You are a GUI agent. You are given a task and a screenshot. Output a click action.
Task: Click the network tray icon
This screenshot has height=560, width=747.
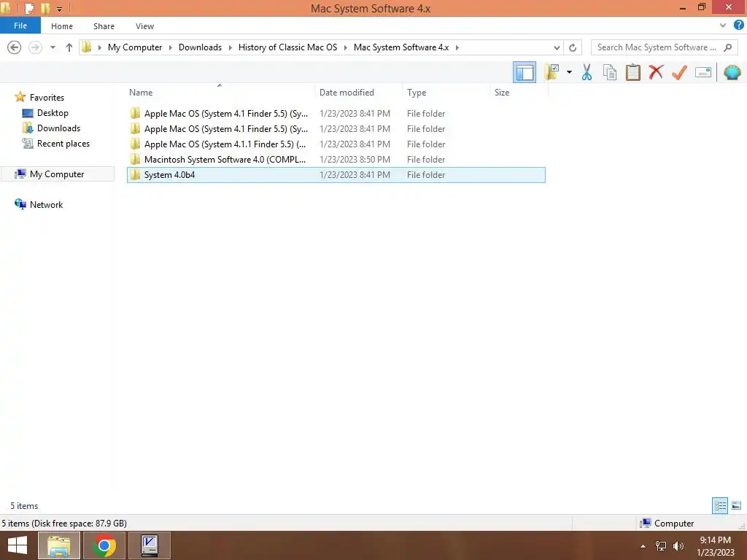coord(661,546)
